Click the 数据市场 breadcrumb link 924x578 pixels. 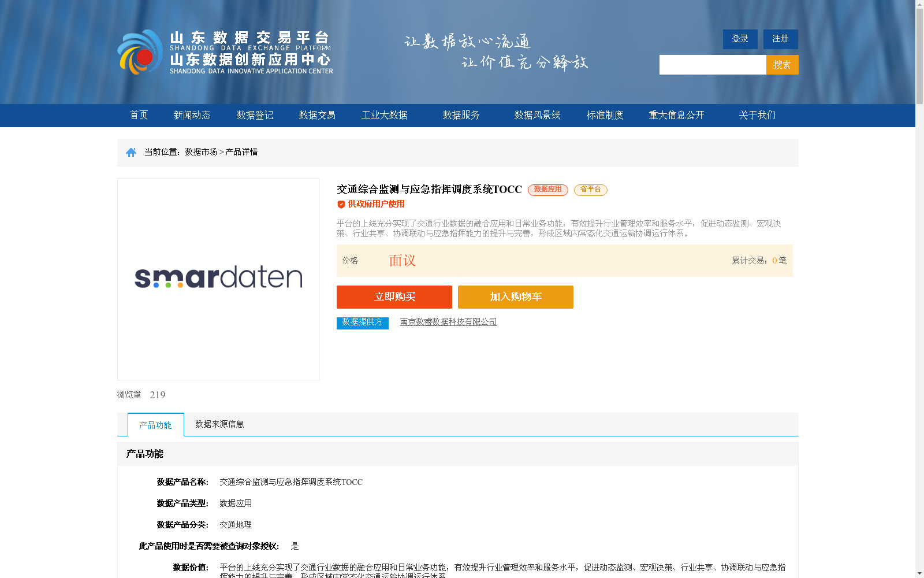click(201, 152)
